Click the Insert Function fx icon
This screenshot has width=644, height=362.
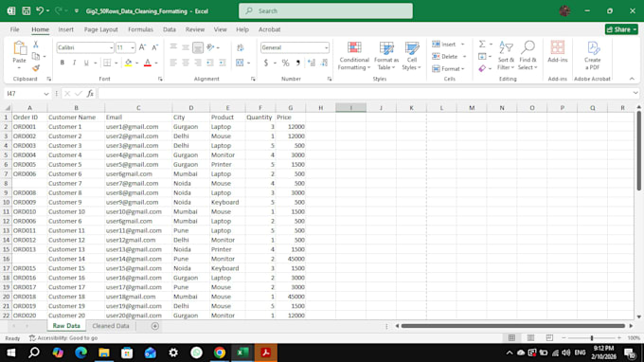click(90, 94)
